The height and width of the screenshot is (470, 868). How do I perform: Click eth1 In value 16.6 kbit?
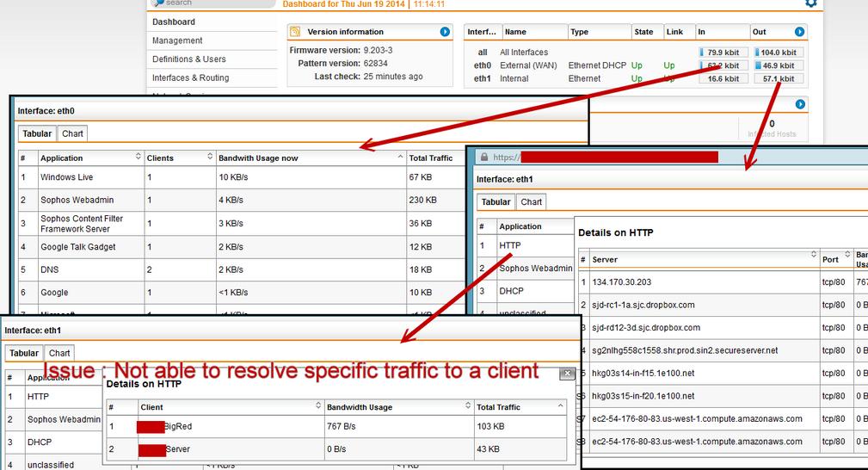723,78
